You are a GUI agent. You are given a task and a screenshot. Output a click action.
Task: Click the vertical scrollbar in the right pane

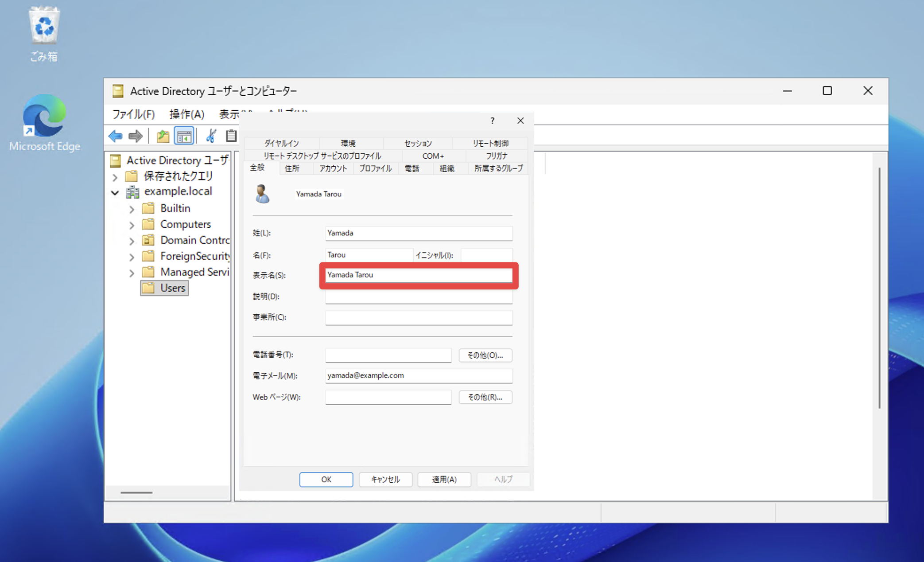point(879,288)
